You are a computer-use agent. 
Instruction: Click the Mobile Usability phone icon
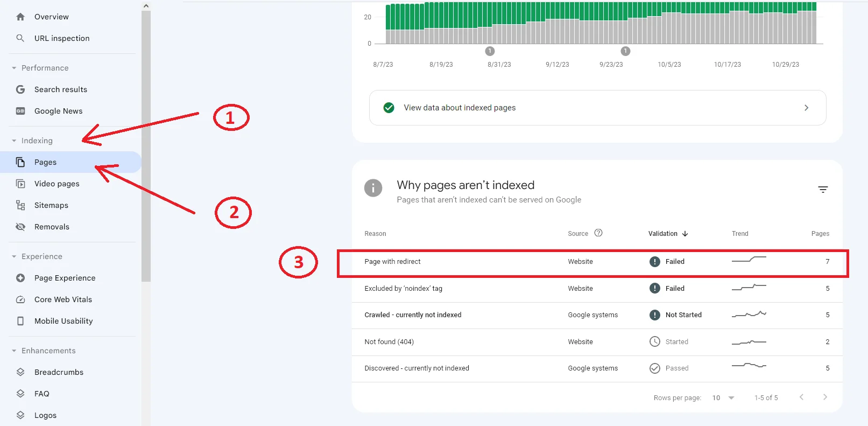click(20, 321)
